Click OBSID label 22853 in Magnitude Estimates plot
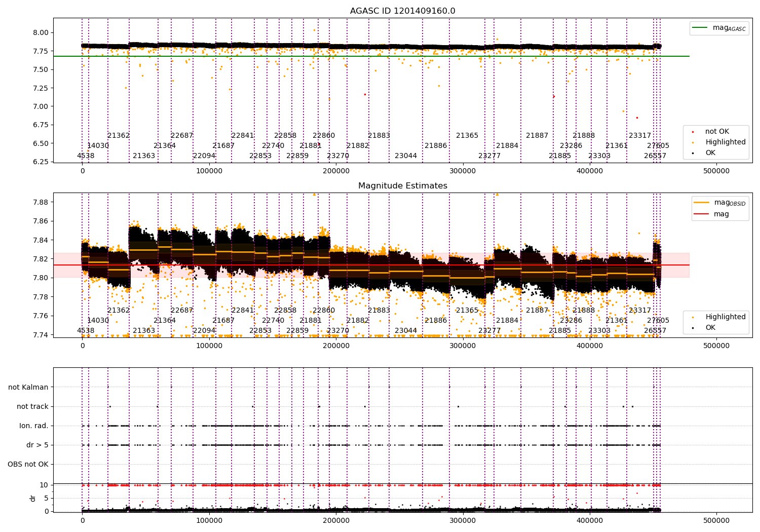The width and height of the screenshot is (760, 532). tap(260, 330)
